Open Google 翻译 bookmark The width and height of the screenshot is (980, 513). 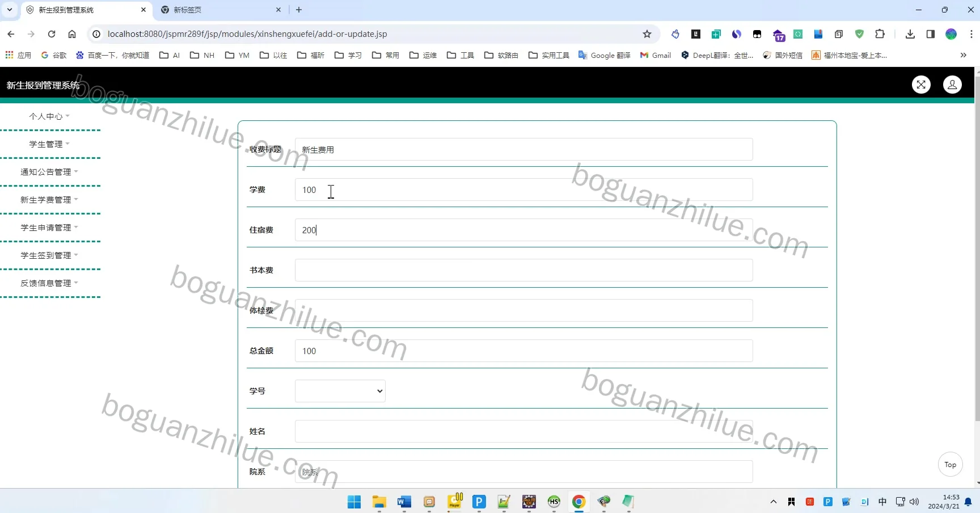(605, 55)
